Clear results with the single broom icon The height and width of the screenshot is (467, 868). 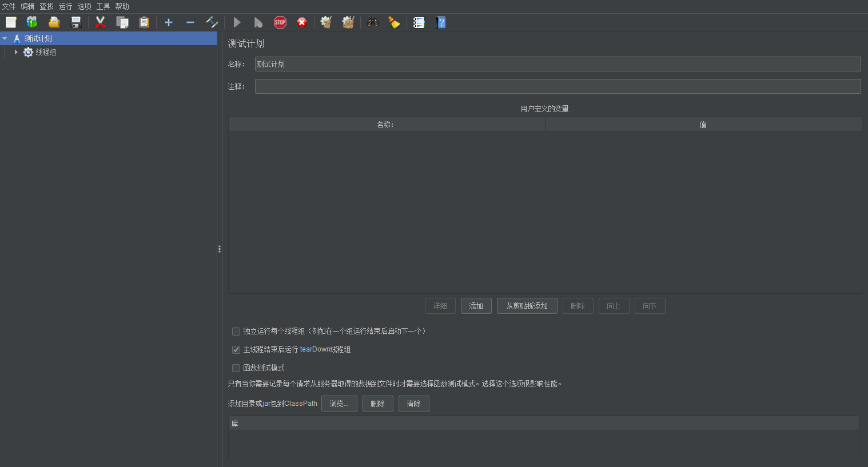(x=327, y=22)
